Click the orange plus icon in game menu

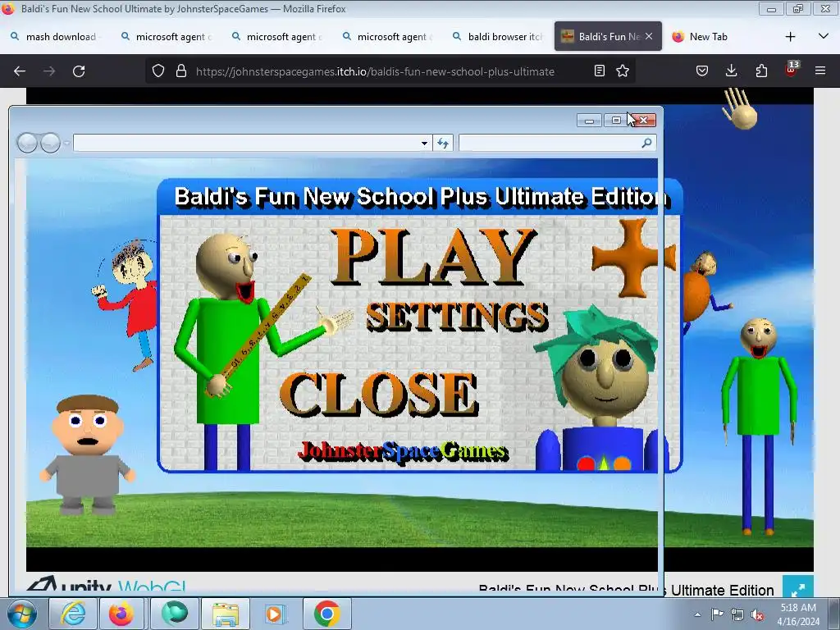click(x=632, y=258)
